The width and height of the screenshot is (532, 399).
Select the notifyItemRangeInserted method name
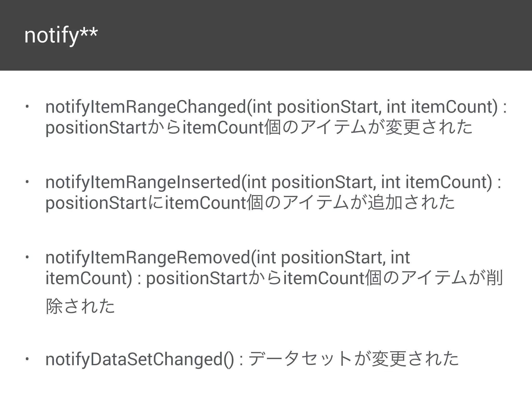pos(143,182)
